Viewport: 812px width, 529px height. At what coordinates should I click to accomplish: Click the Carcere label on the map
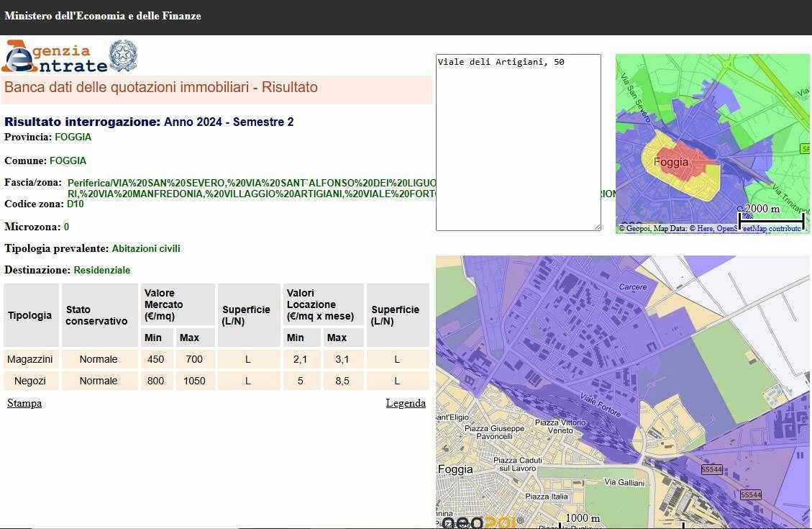click(x=633, y=286)
